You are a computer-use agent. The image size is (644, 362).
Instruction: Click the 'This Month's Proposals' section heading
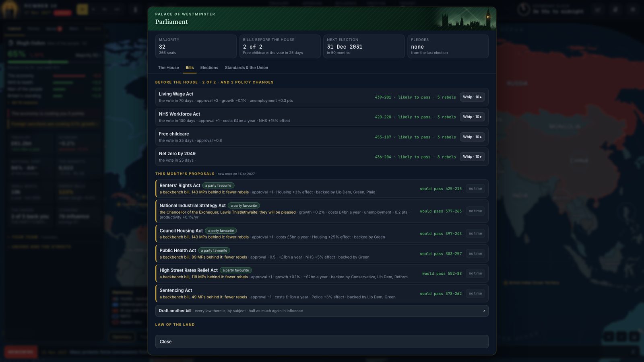(185, 174)
